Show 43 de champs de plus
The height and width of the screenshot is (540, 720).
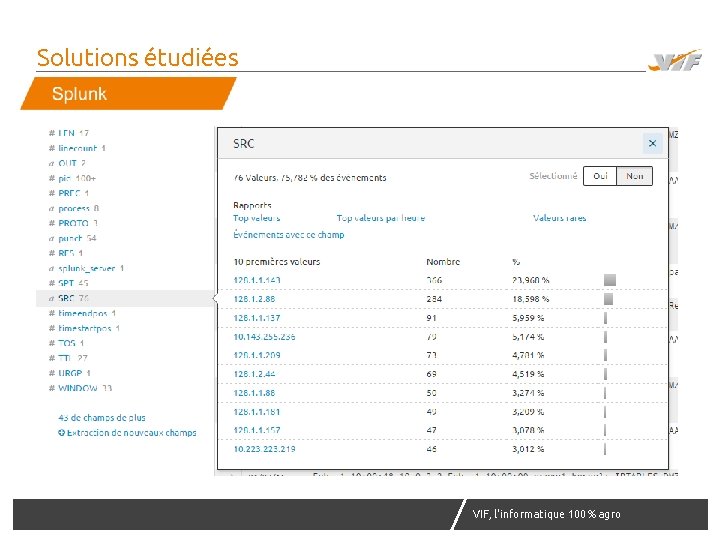click(102, 418)
